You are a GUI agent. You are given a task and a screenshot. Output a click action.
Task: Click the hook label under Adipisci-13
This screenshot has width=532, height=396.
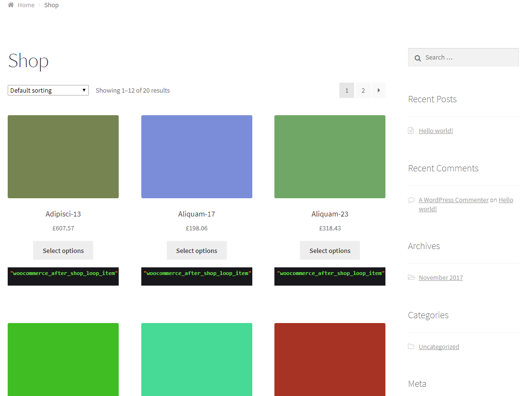tap(63, 276)
